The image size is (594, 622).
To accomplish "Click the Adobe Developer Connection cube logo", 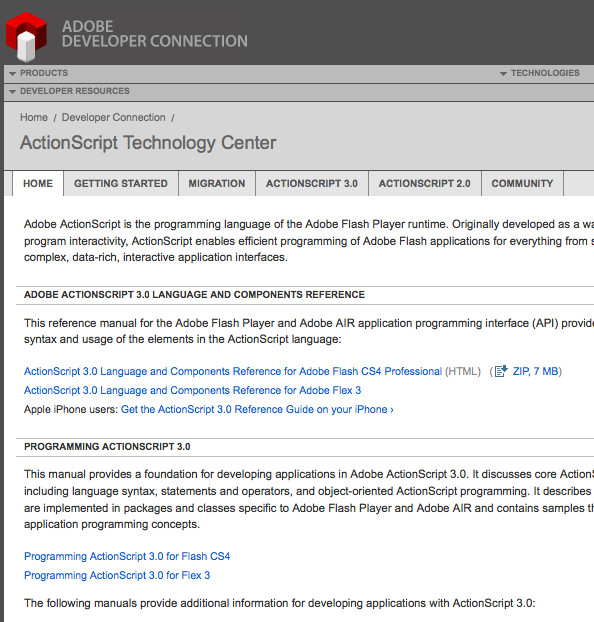I will [26, 36].
